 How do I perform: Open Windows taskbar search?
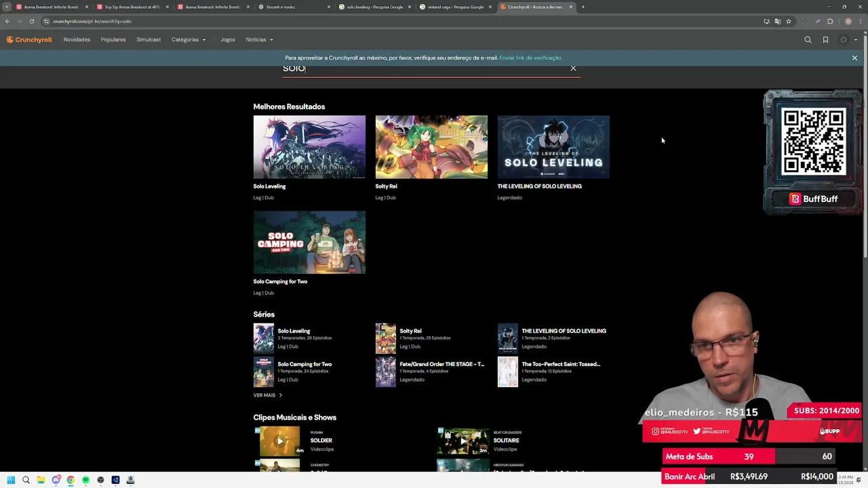26,480
